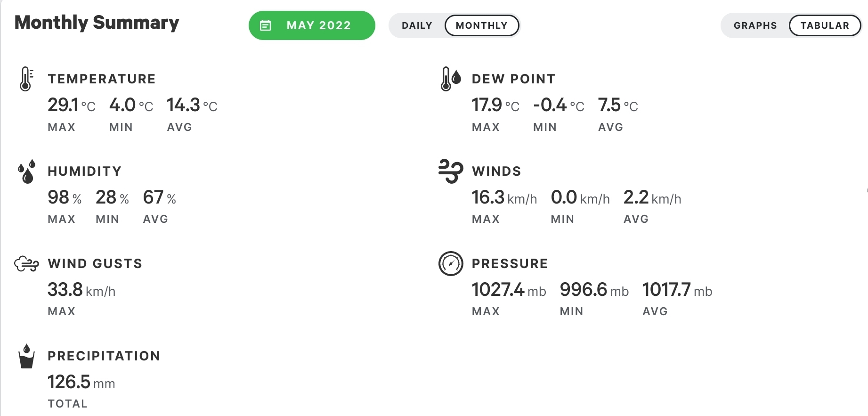Switch to Daily summary view
868x416 pixels.
[417, 25]
